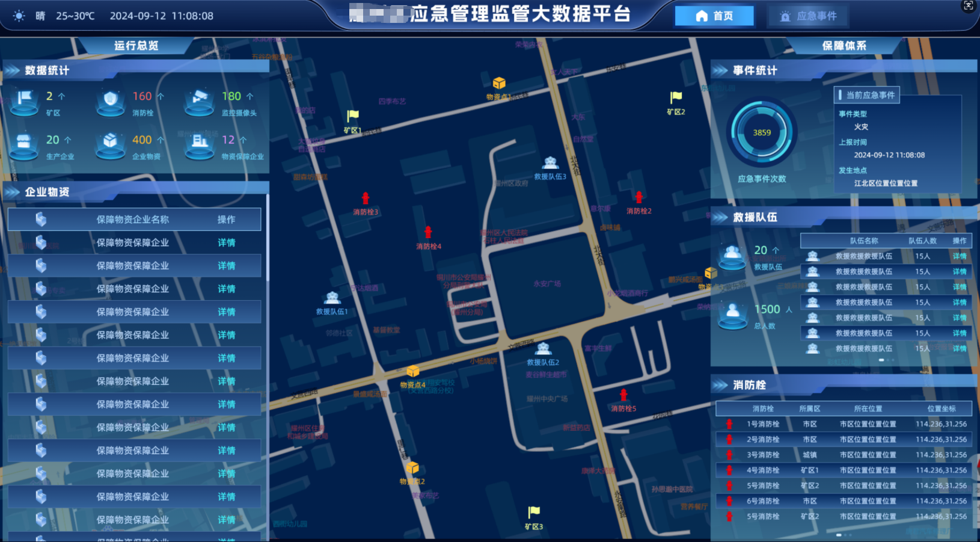
Task: Select the 物资点4 supply marker
Action: (x=412, y=372)
